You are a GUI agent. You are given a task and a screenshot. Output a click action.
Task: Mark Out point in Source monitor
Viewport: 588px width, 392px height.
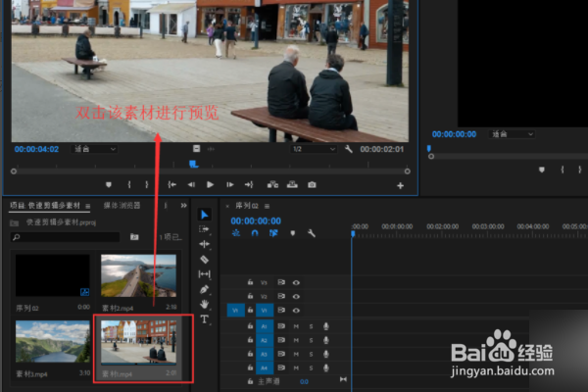(x=147, y=184)
